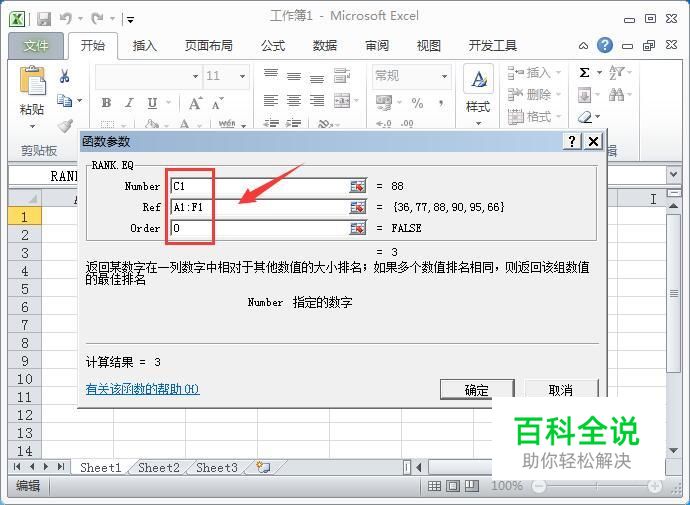Align text right
This screenshot has height=505, width=690.
pyautogui.click(x=316, y=101)
